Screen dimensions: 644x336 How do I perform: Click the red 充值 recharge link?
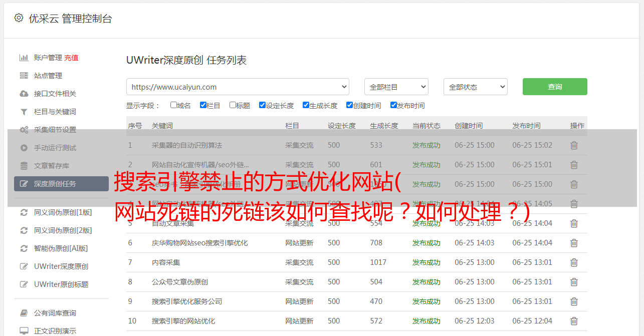coord(71,58)
